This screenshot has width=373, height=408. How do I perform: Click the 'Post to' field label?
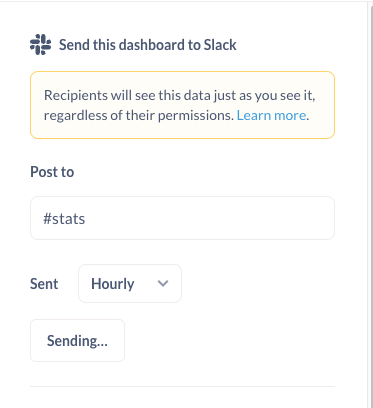point(52,172)
